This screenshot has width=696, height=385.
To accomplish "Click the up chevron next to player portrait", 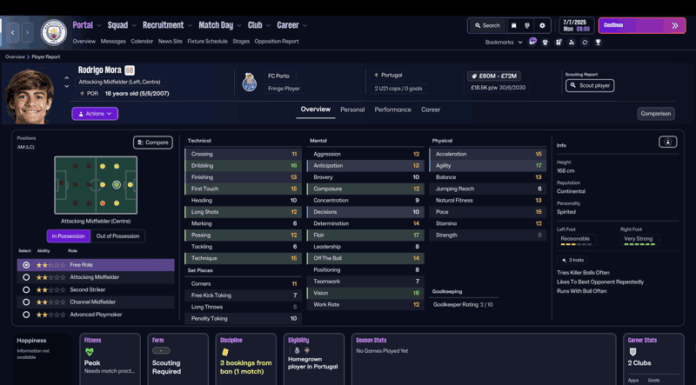I will 67,78.
